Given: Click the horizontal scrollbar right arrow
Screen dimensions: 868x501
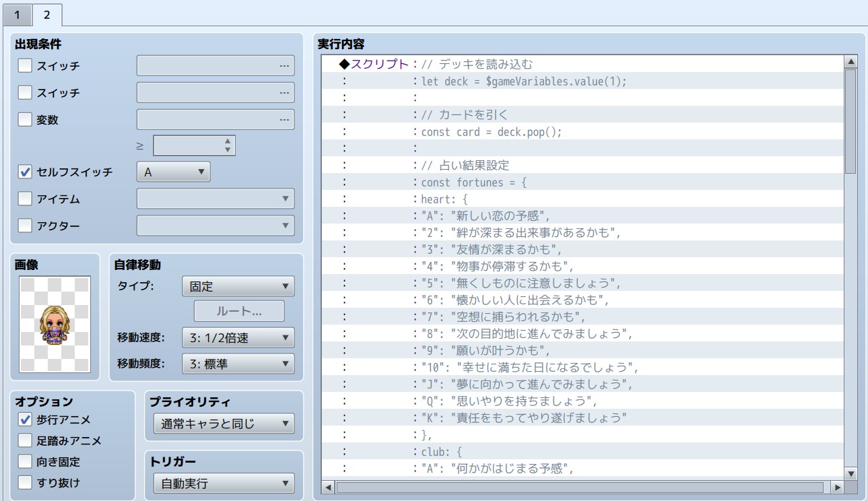Looking at the screenshot, I should tap(837, 487).
